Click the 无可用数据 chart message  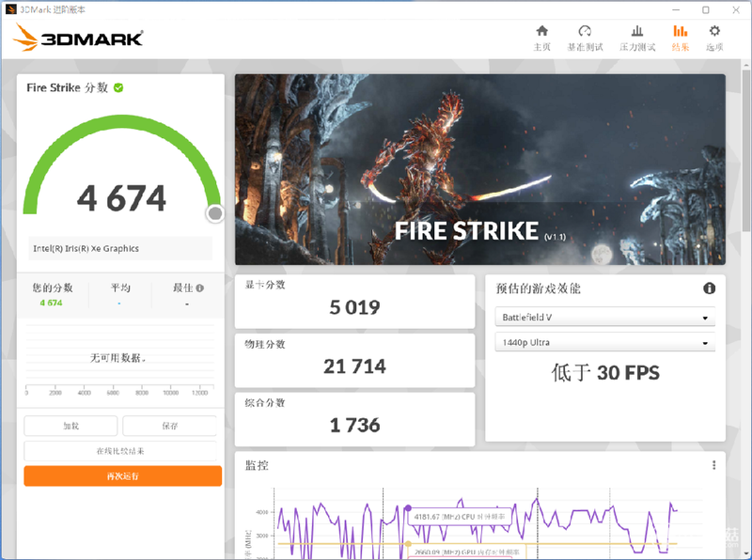[x=118, y=358]
